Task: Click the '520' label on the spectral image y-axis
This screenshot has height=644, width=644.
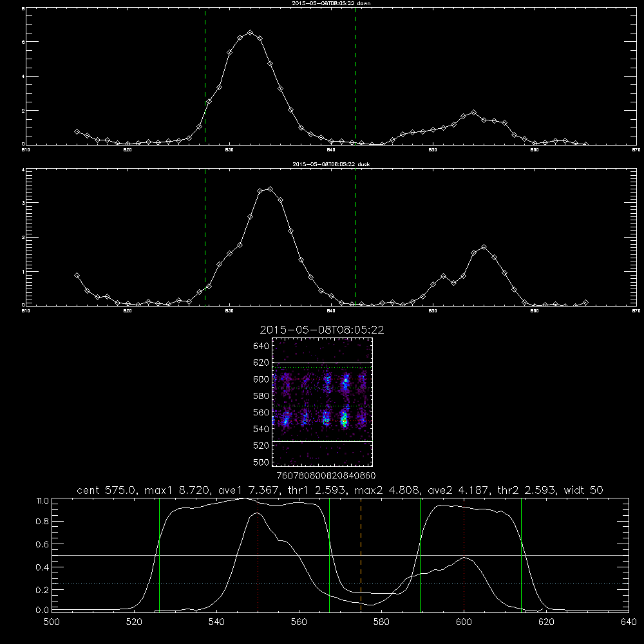Action: (x=261, y=446)
